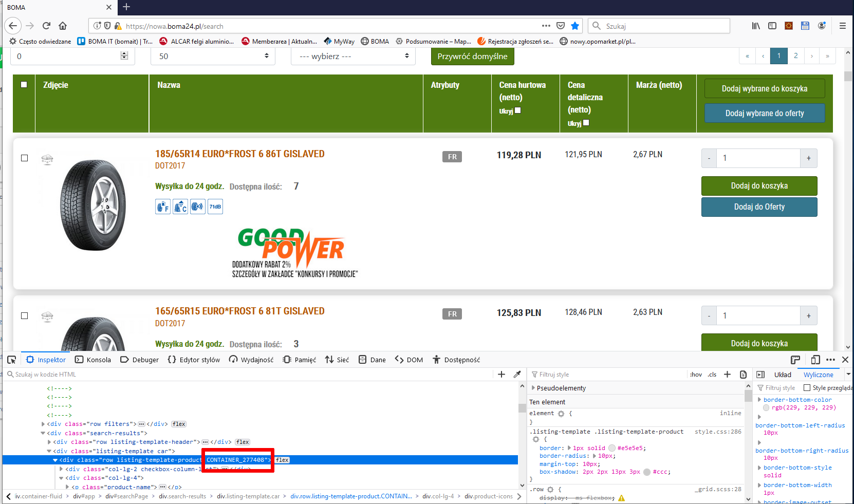Switch to the Konsola tab
Viewport: 854px width, 504px height.
93,360
